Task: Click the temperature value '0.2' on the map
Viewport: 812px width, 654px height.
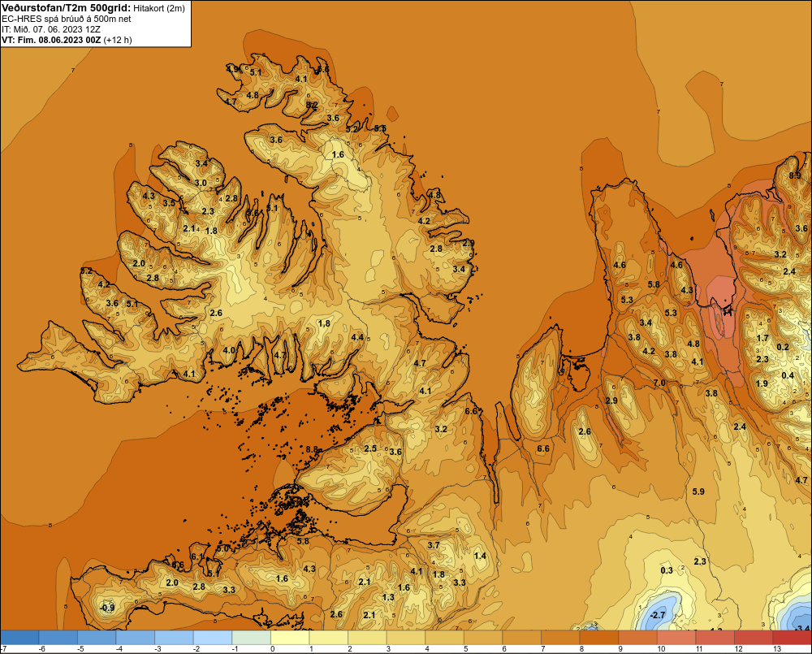Action: 783,347
